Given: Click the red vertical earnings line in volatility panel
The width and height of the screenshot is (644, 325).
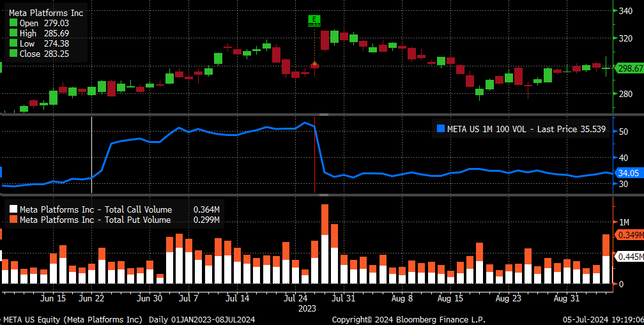Looking at the screenshot, I should click(x=315, y=155).
